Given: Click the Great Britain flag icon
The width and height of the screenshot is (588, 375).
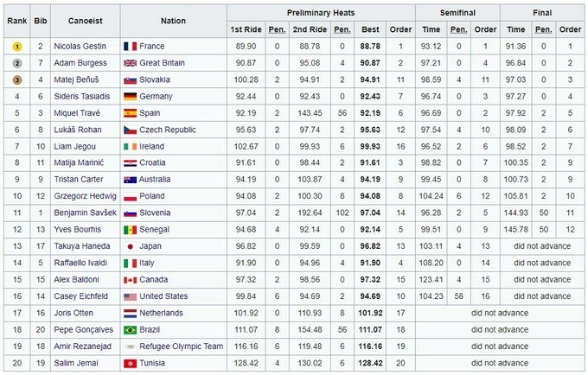Looking at the screenshot, I should click(x=131, y=62).
